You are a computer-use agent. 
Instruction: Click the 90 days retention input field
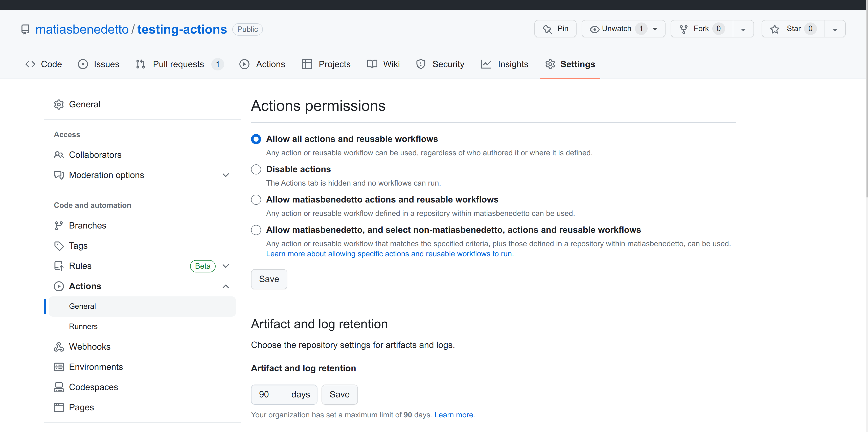pyautogui.click(x=284, y=394)
